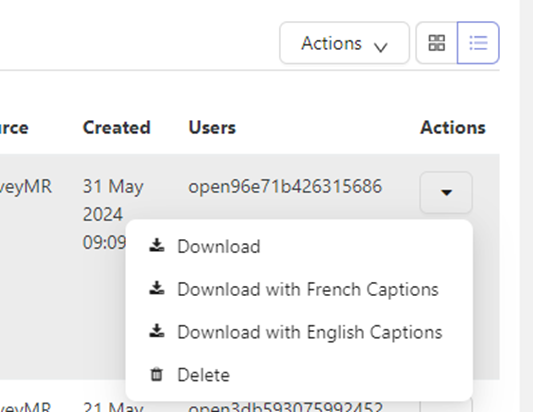Sort by the Created column header

(117, 128)
